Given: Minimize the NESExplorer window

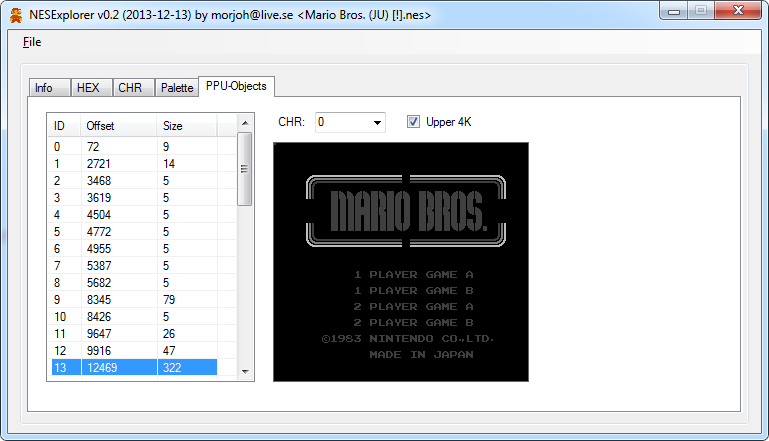Looking at the screenshot, I should point(674,11).
